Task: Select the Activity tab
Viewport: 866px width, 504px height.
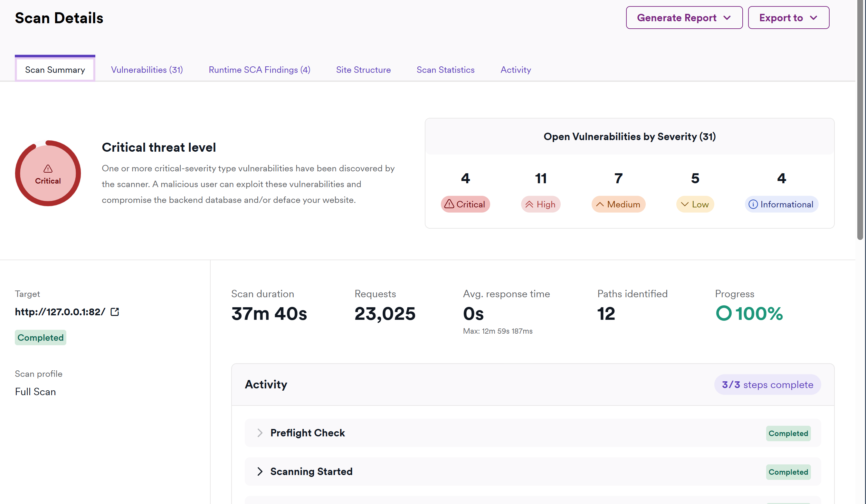Action: coord(516,70)
